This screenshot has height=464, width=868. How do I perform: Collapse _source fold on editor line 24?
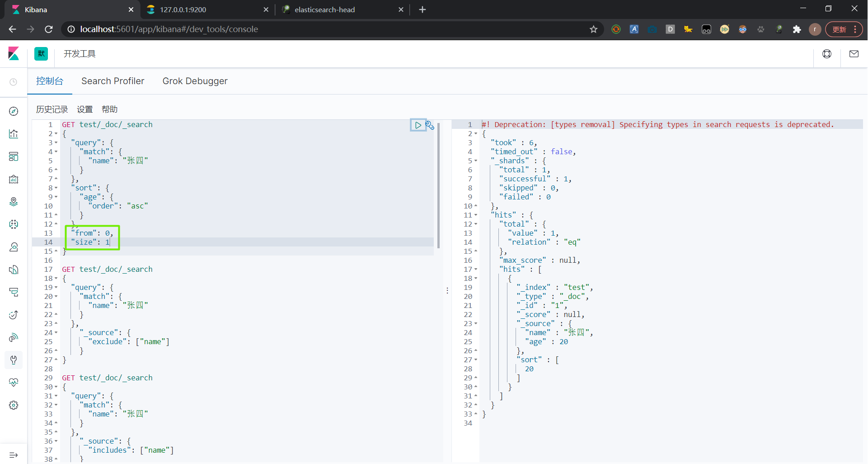click(56, 333)
